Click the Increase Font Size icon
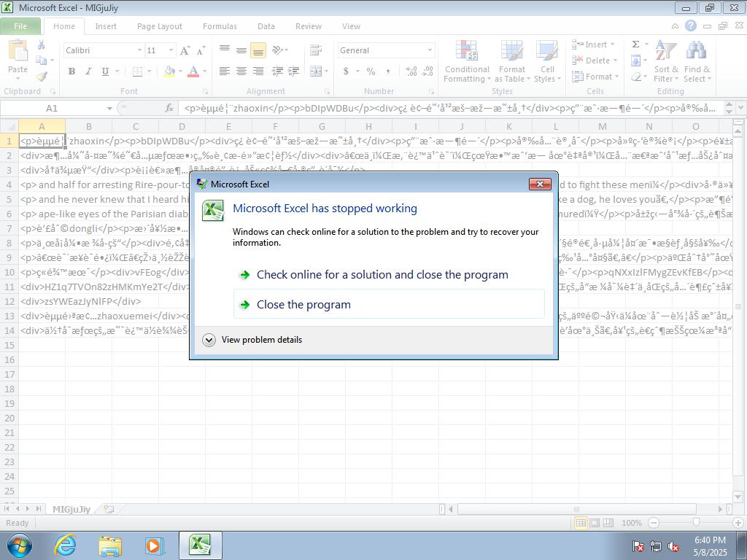 coord(185,50)
